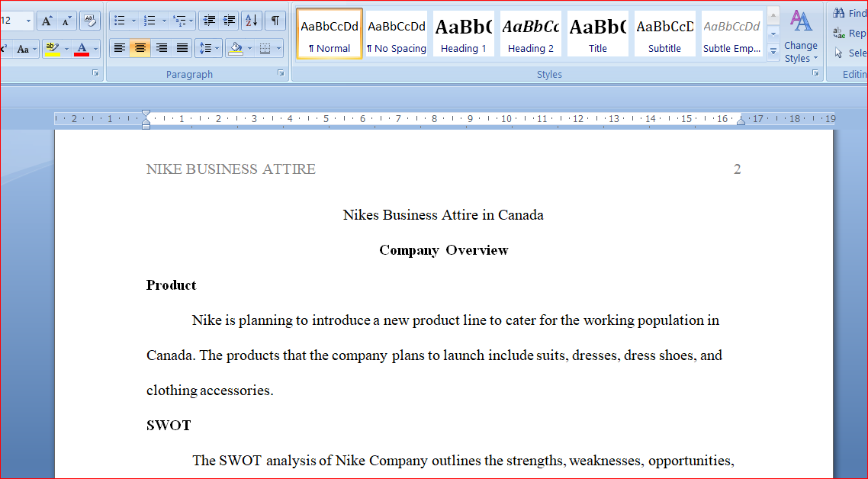Decrease the paragraph indent
This screenshot has width=868, height=479.
click(209, 21)
